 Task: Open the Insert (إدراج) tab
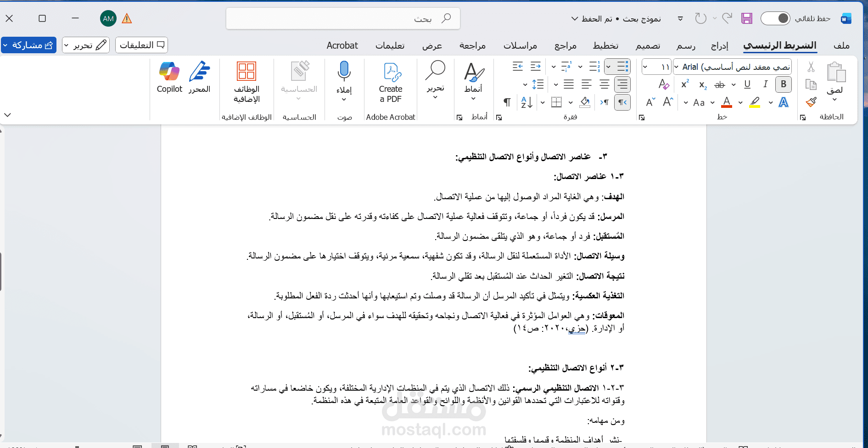(720, 45)
